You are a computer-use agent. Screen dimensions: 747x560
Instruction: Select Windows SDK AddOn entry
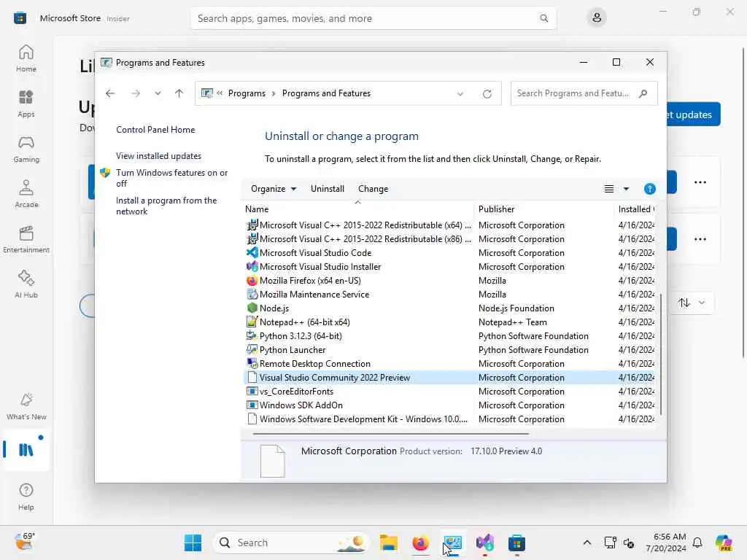(449, 405)
